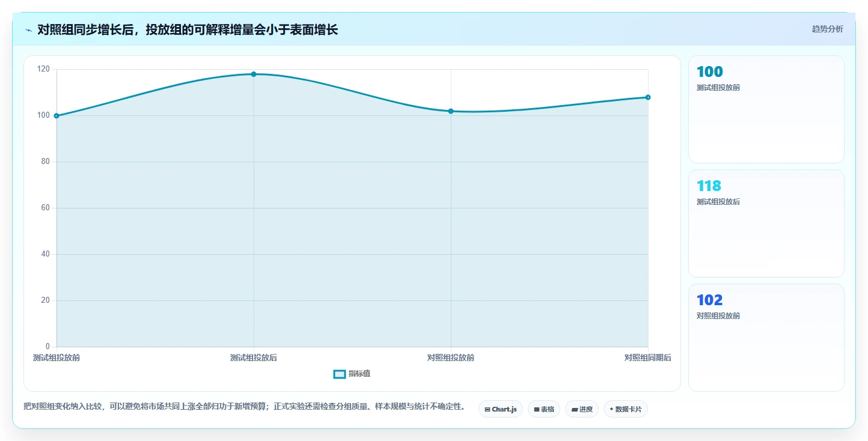Toggle the 指标值 legend color box
Screen dimensions: 868x441
pyautogui.click(x=340, y=374)
